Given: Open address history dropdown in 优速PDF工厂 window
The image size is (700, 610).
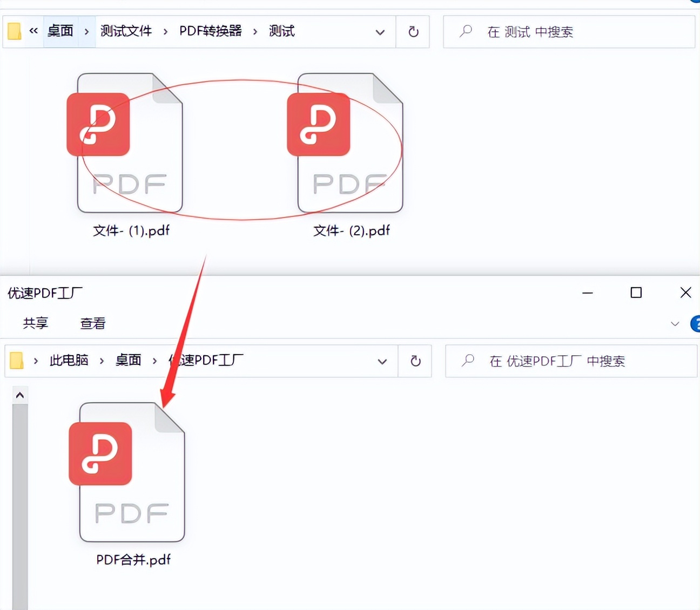Looking at the screenshot, I should [382, 361].
